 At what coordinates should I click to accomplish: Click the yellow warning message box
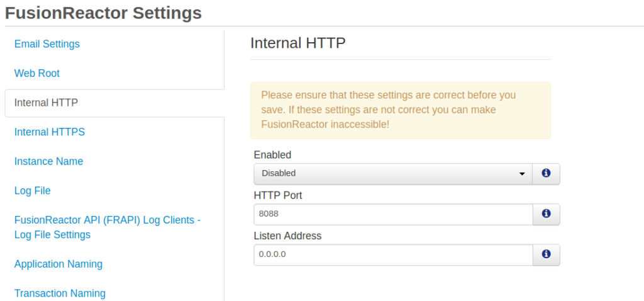(x=401, y=110)
